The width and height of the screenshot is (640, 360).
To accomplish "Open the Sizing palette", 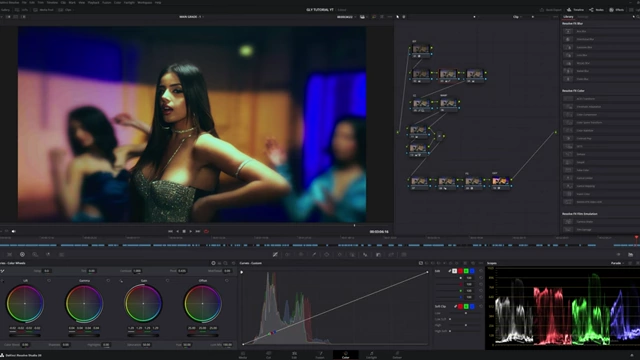I will [391, 254].
